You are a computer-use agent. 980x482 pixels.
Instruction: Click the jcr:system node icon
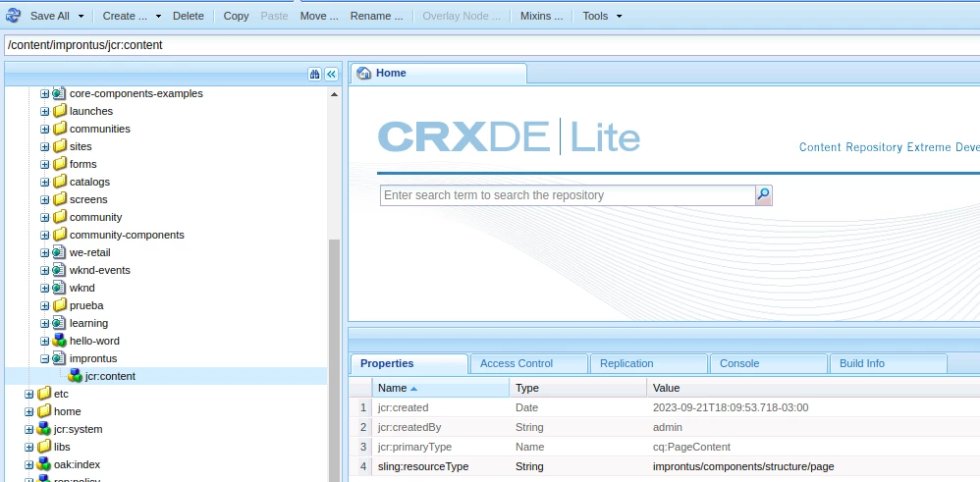coord(44,429)
